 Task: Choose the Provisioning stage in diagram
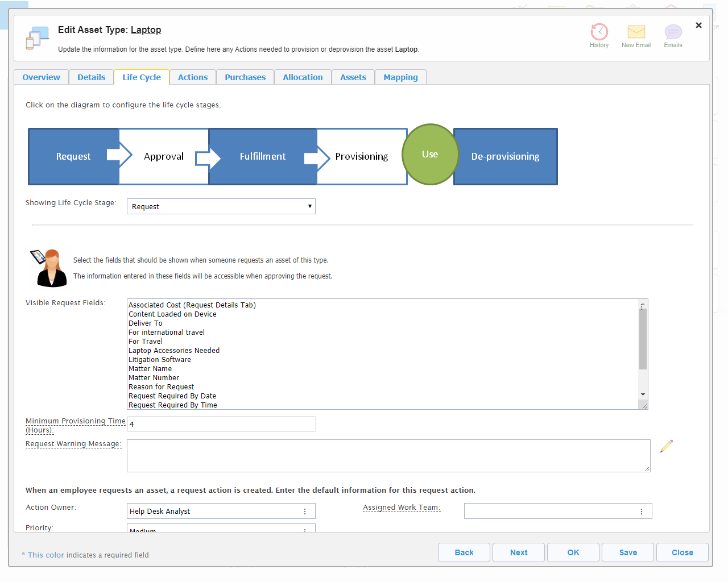click(362, 156)
